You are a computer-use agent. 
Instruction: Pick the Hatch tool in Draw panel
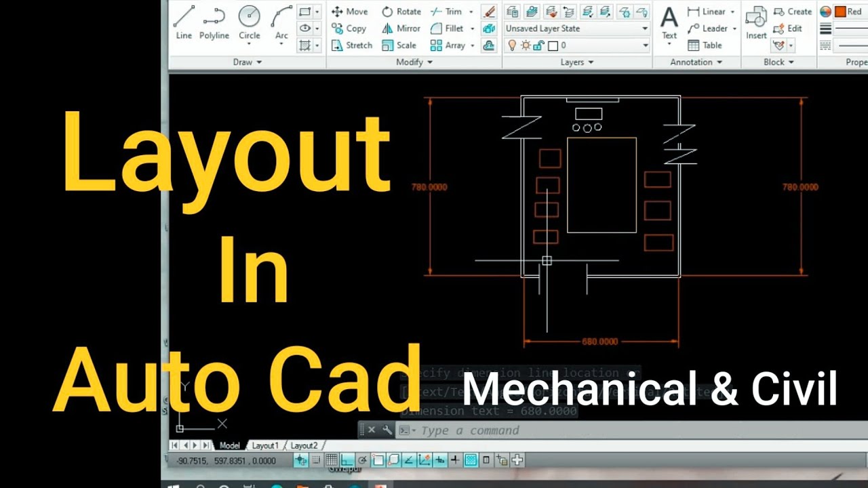(x=305, y=45)
